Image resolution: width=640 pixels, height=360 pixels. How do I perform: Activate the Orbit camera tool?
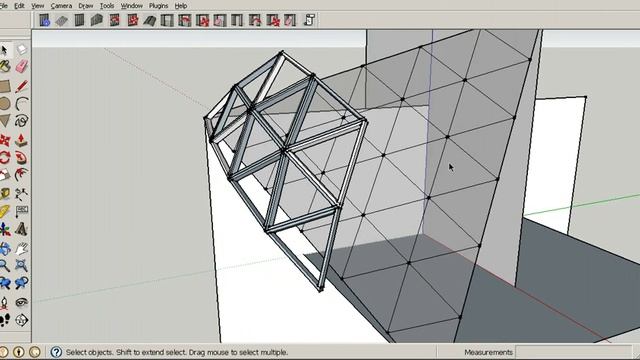(4, 248)
